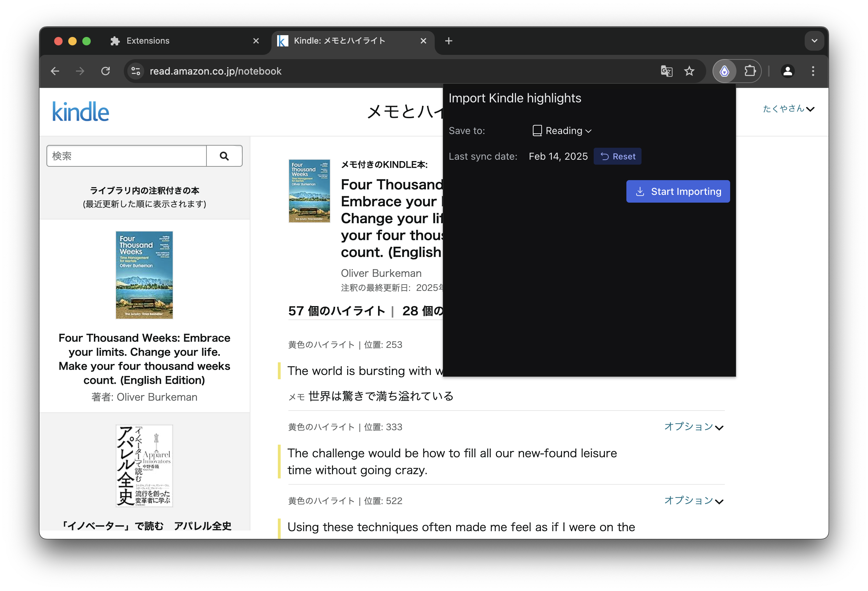Go back using the browser back arrow
The height and width of the screenshot is (591, 868).
55,71
